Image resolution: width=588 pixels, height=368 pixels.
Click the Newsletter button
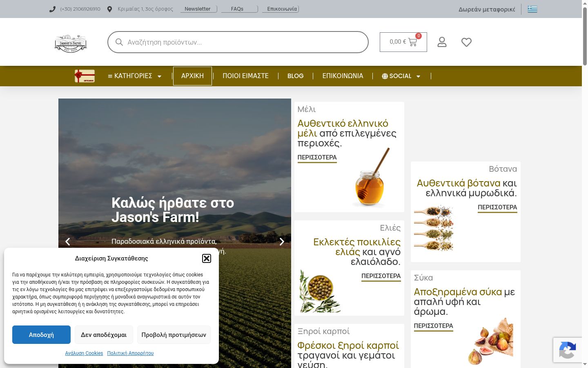pos(198,9)
